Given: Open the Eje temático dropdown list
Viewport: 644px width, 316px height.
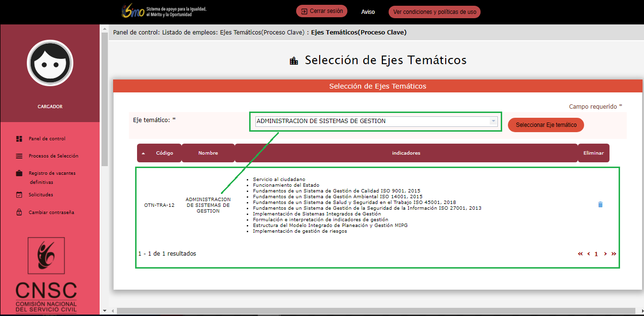Looking at the screenshot, I should (493, 121).
